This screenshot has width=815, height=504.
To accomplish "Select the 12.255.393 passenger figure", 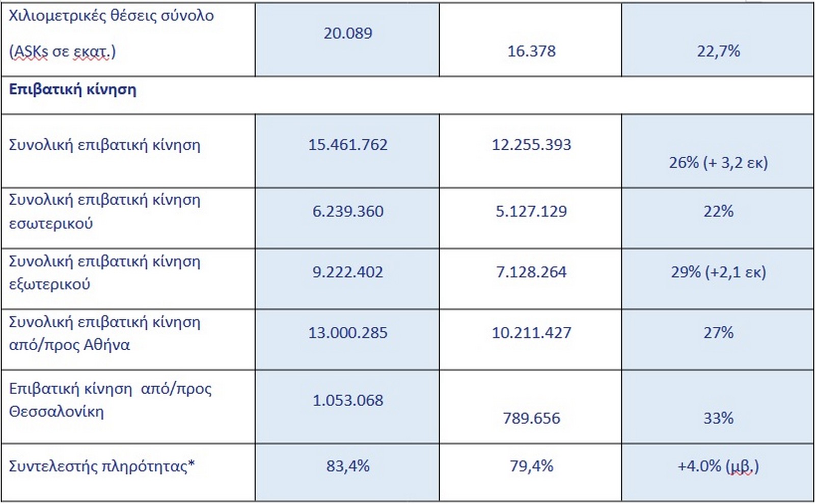I will coord(531,145).
